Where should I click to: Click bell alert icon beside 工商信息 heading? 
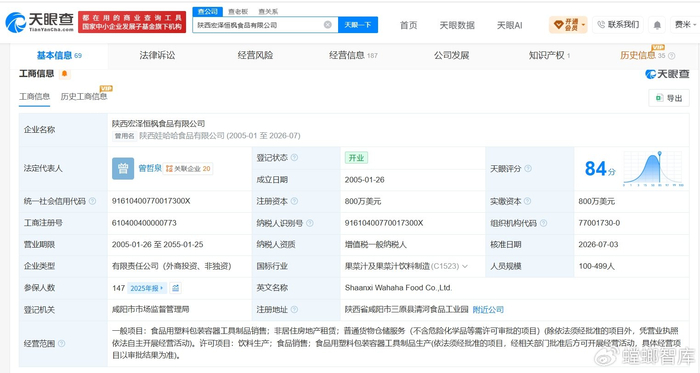[65, 74]
